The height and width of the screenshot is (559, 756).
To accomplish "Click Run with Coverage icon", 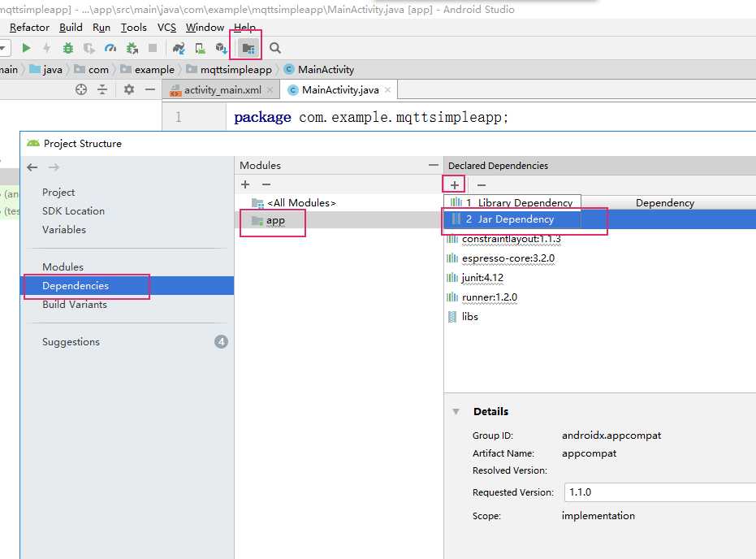I will [89, 48].
